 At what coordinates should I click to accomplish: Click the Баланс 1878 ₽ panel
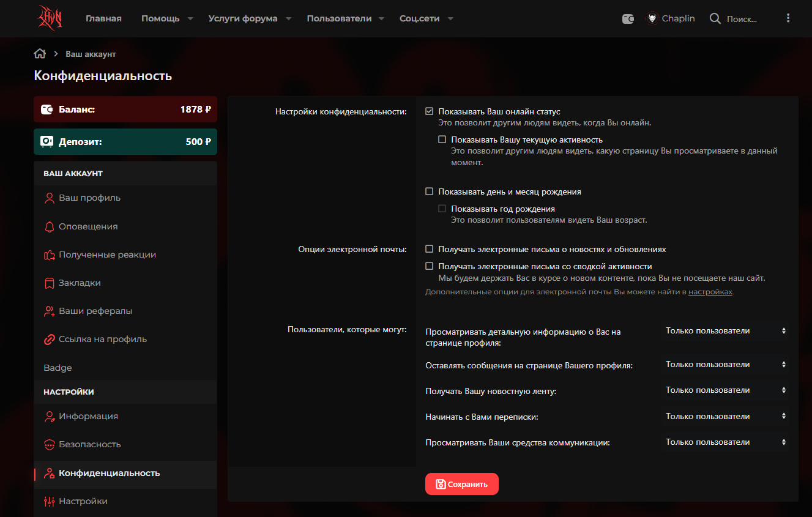125,110
